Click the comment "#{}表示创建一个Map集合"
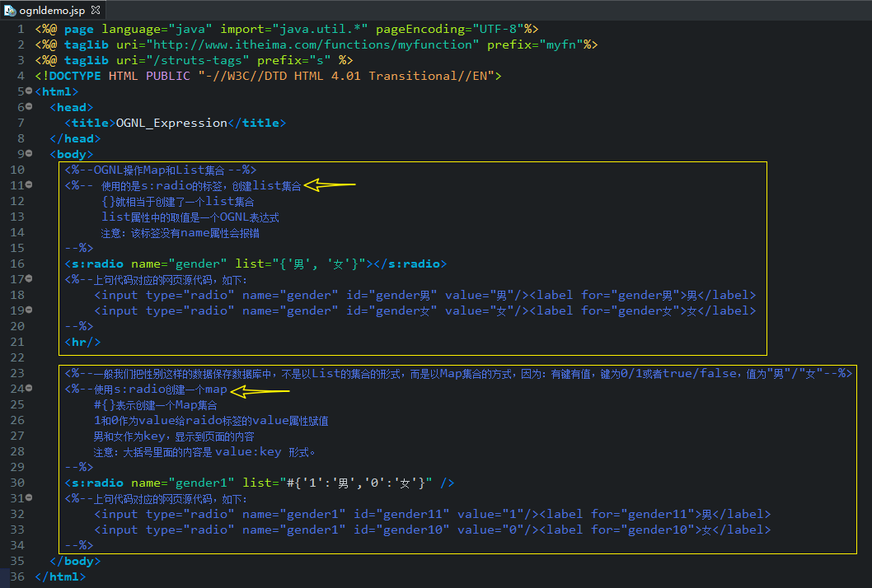The image size is (872, 588). point(156,405)
